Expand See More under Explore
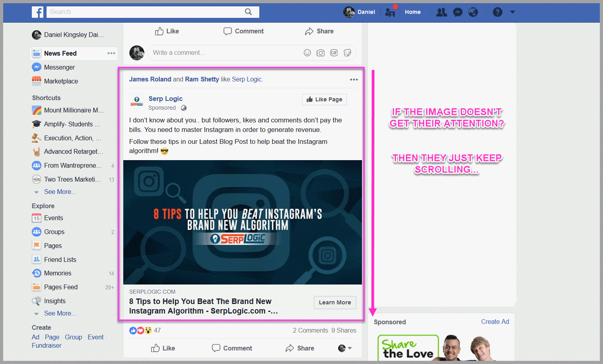 point(60,314)
